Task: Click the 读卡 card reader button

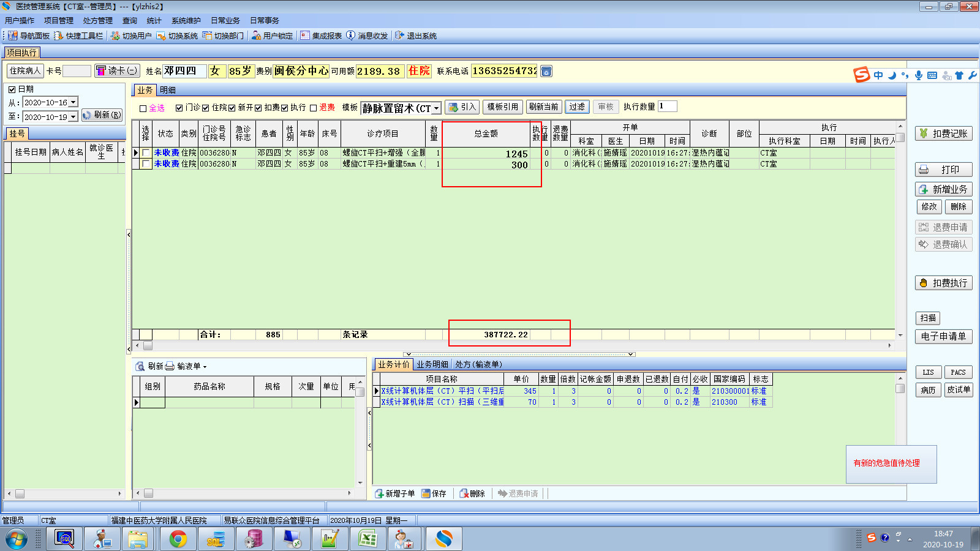Action: coord(117,71)
